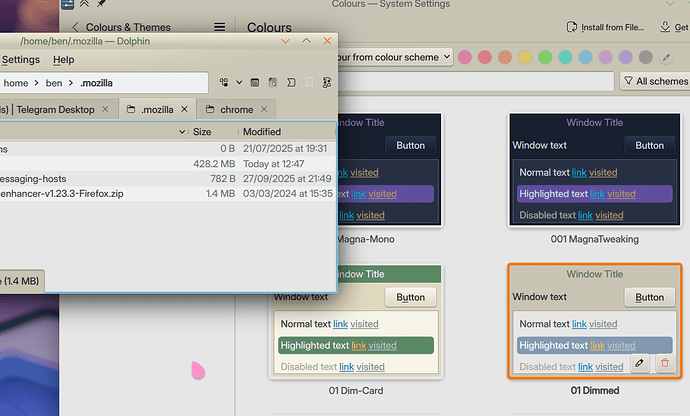Delete the 01 Dimmed colour scheme

(664, 364)
